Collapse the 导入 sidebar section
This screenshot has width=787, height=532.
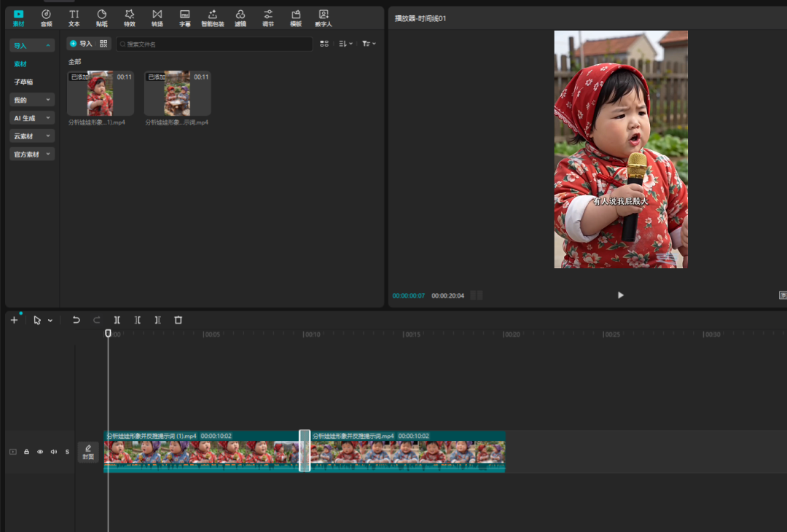31,46
